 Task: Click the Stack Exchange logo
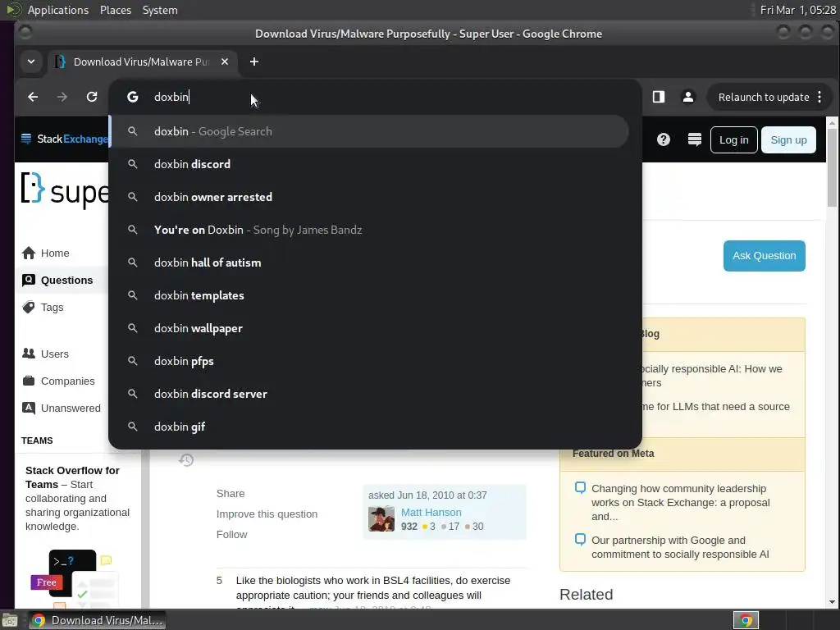(x=64, y=139)
